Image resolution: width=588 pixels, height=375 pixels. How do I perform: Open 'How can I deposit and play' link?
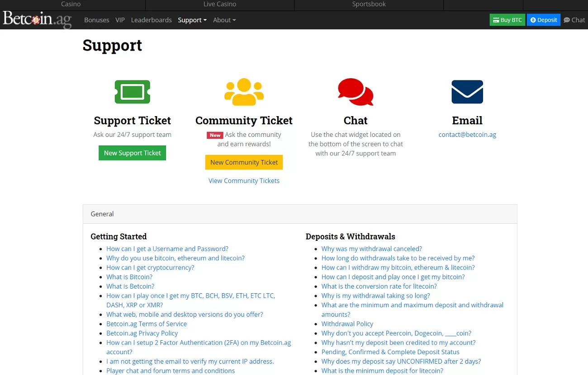393,277
